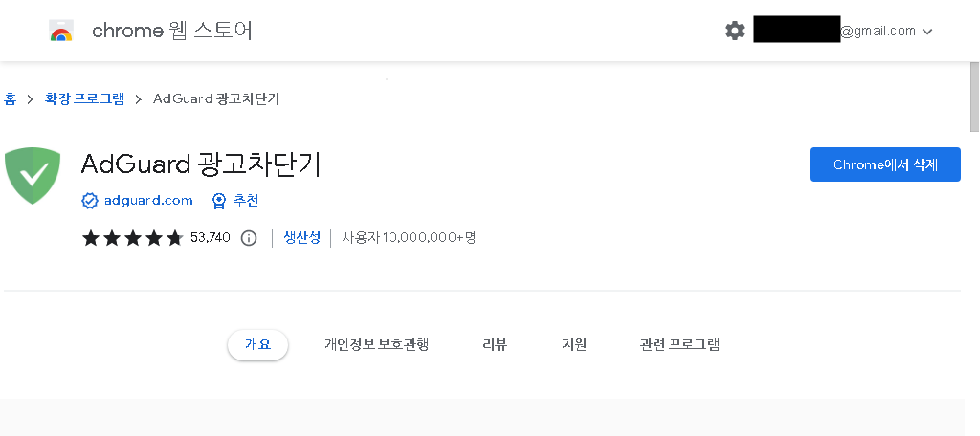Click the 추천 award ribbon icon
Screen dimensions: 980x436
coord(219,201)
